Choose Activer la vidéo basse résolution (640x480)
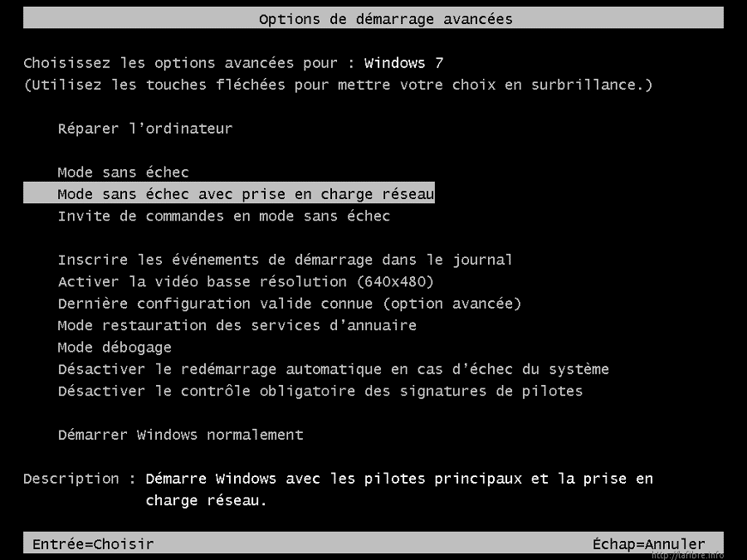This screenshot has height=560, width=747. coord(246,282)
